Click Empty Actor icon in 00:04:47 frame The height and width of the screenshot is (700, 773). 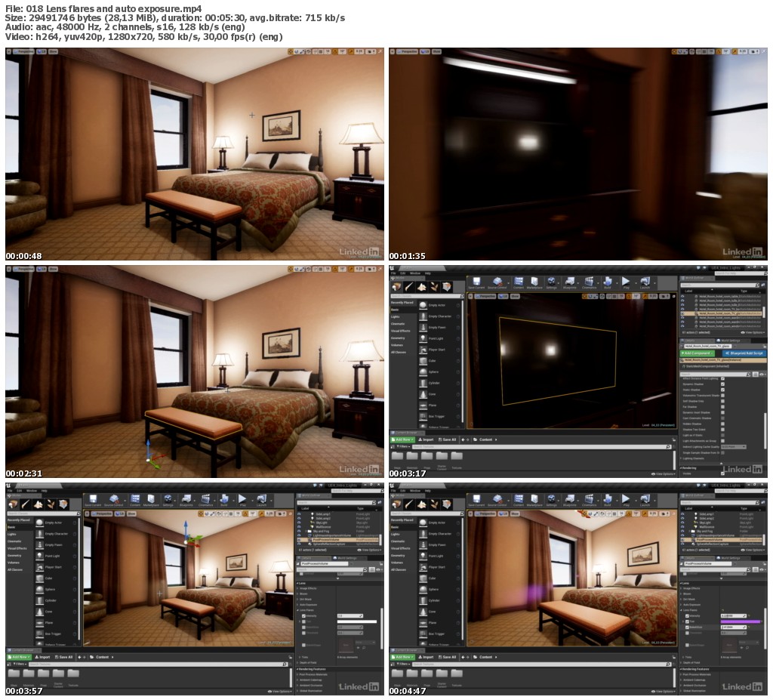(x=423, y=523)
